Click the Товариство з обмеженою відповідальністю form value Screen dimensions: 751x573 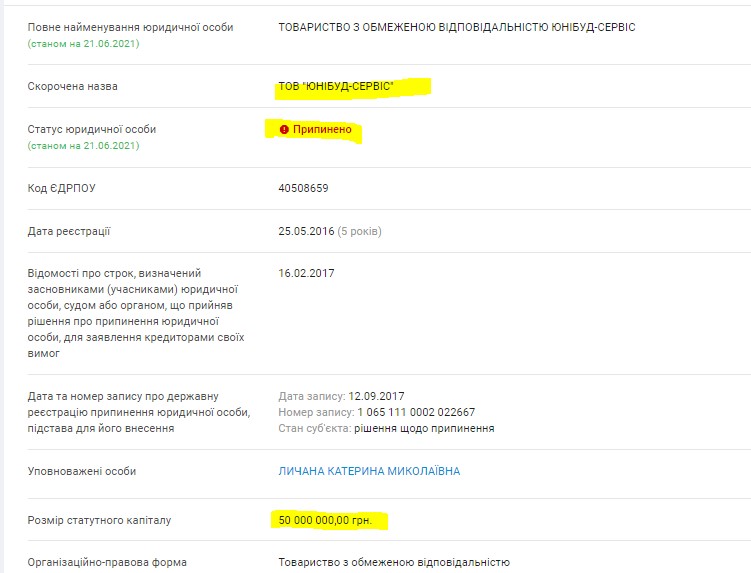[x=394, y=563]
